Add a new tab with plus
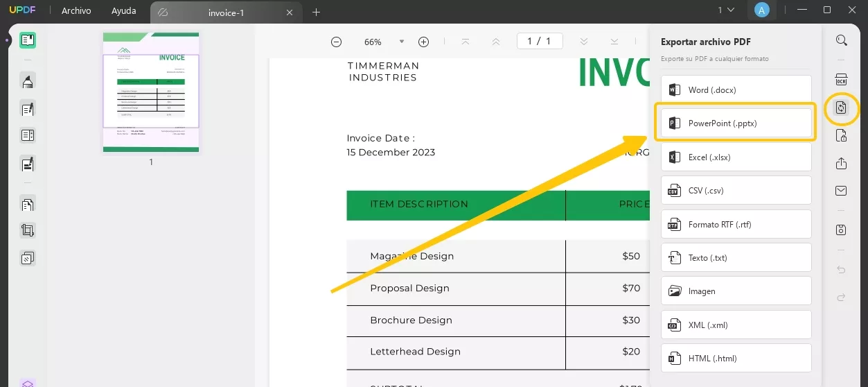This screenshot has width=868, height=387. tap(317, 12)
